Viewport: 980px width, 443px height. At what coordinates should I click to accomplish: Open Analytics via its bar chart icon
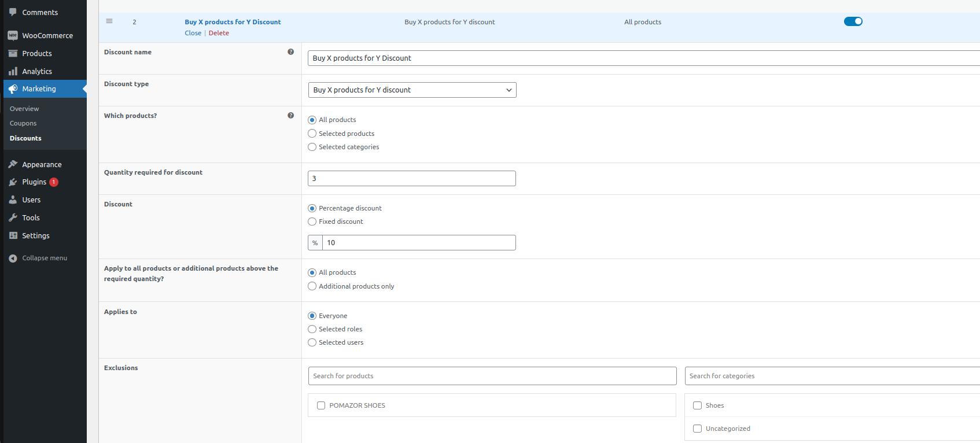pos(13,71)
